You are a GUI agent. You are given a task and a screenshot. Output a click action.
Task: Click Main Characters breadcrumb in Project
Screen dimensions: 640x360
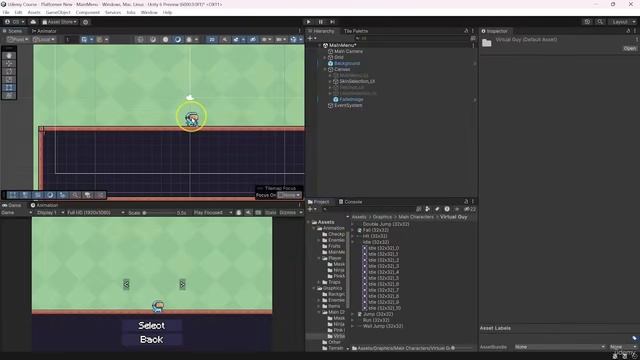[x=416, y=217]
